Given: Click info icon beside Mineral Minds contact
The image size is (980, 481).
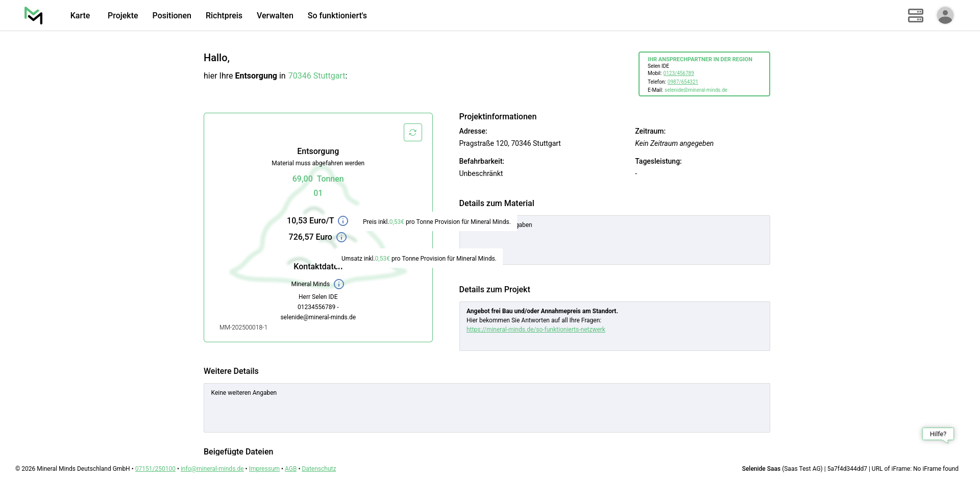Looking at the screenshot, I should (x=339, y=284).
